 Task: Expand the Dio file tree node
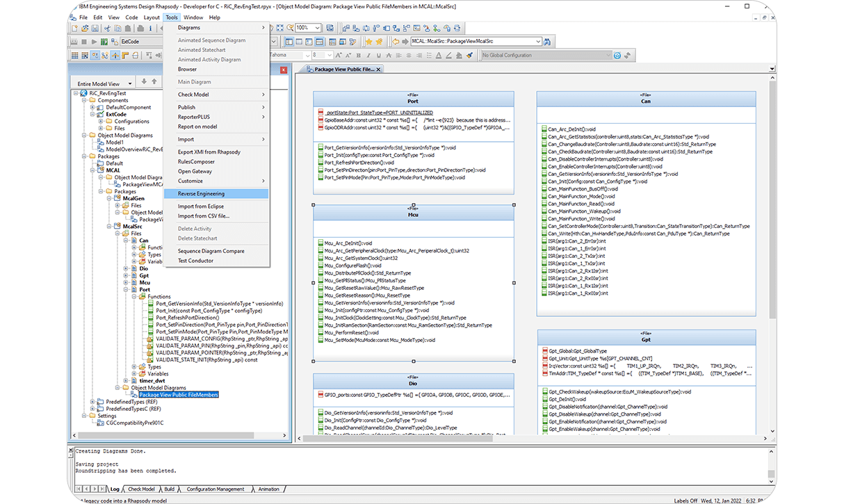(126, 268)
